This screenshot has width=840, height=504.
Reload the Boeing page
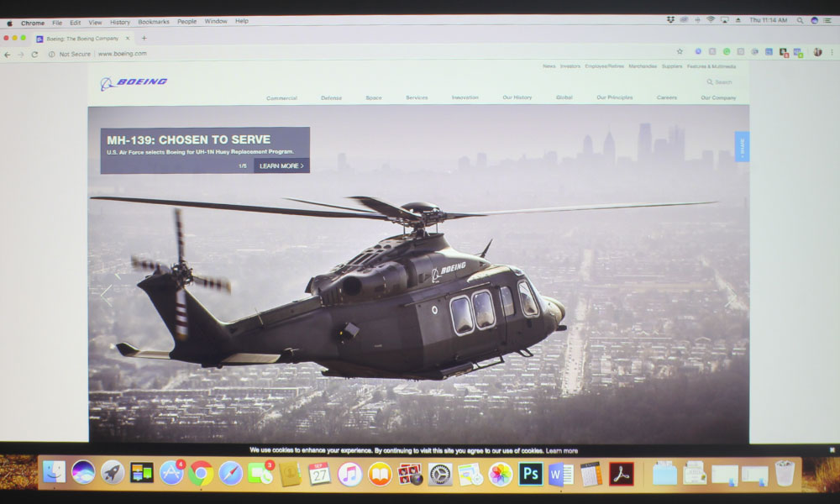pyautogui.click(x=34, y=54)
